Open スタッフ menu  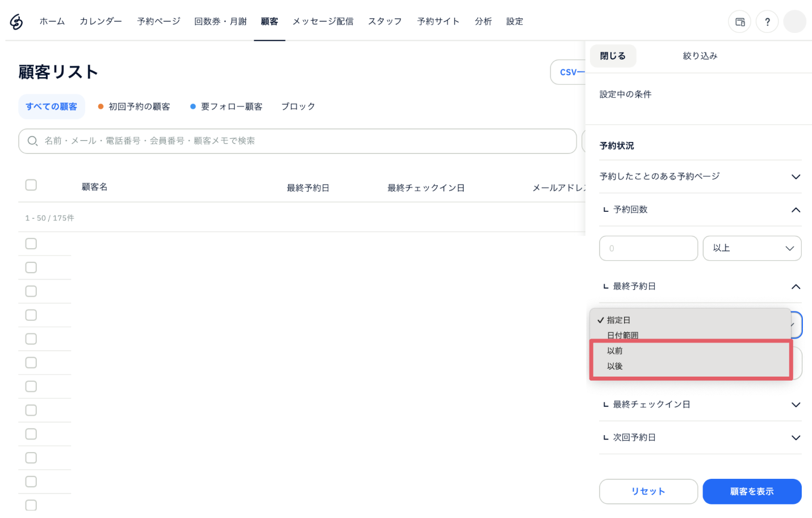(x=385, y=22)
